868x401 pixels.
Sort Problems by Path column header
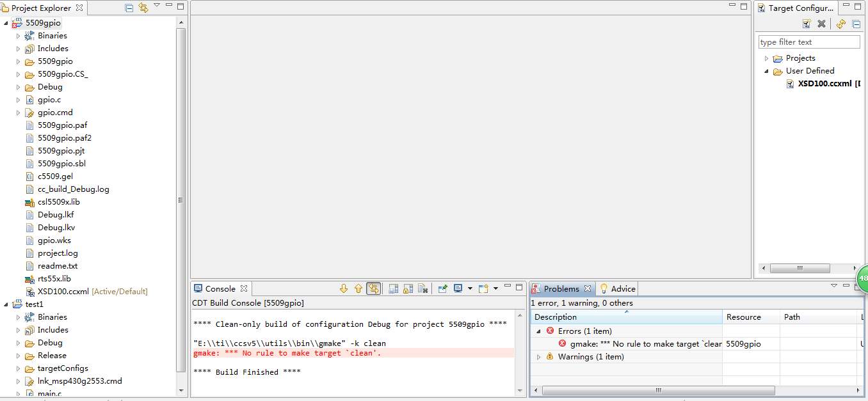(819, 317)
